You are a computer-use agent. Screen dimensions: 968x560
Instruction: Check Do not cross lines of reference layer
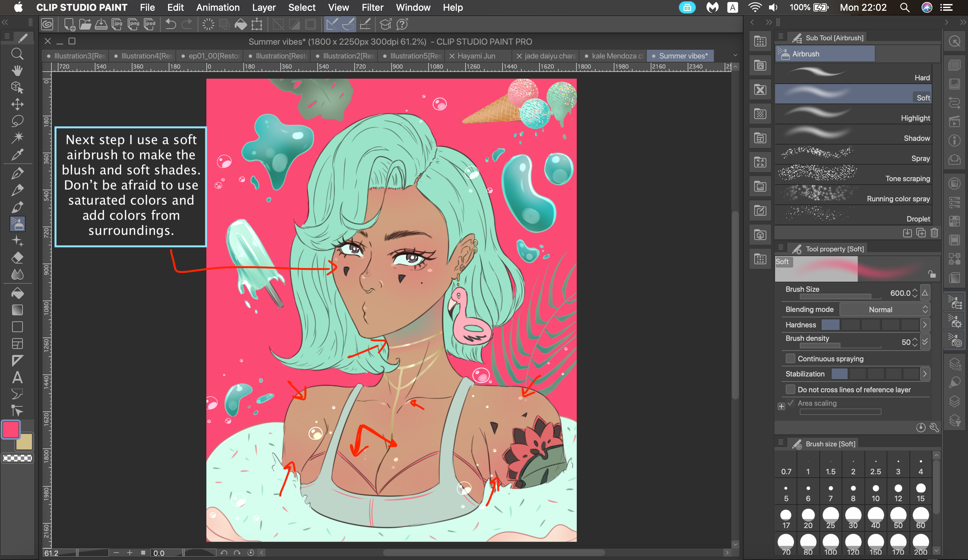point(790,390)
